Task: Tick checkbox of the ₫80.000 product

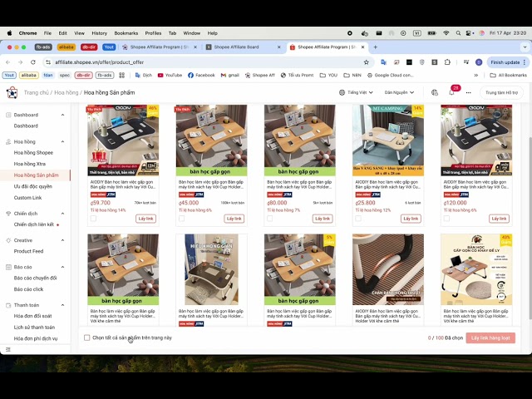Action: [269, 219]
